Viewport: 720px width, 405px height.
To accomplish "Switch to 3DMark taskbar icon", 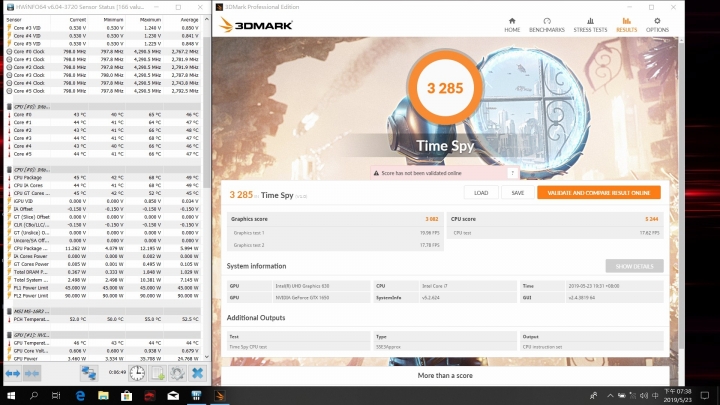I will 219,395.
